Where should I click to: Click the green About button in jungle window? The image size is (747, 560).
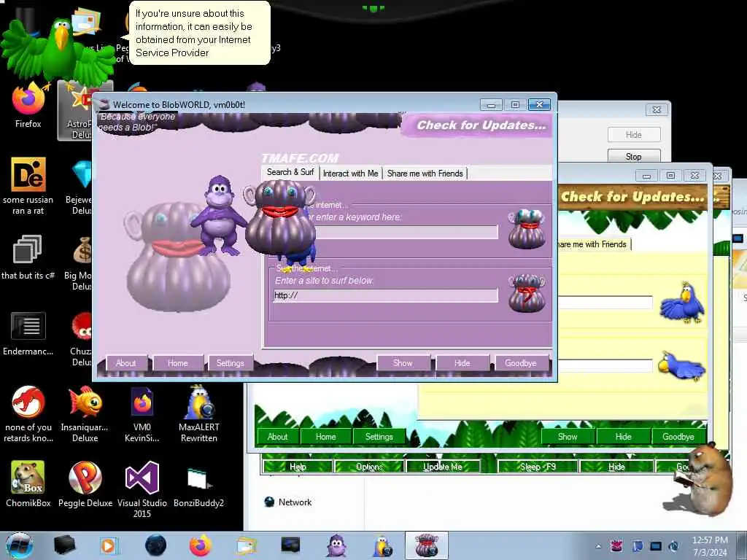[278, 437]
